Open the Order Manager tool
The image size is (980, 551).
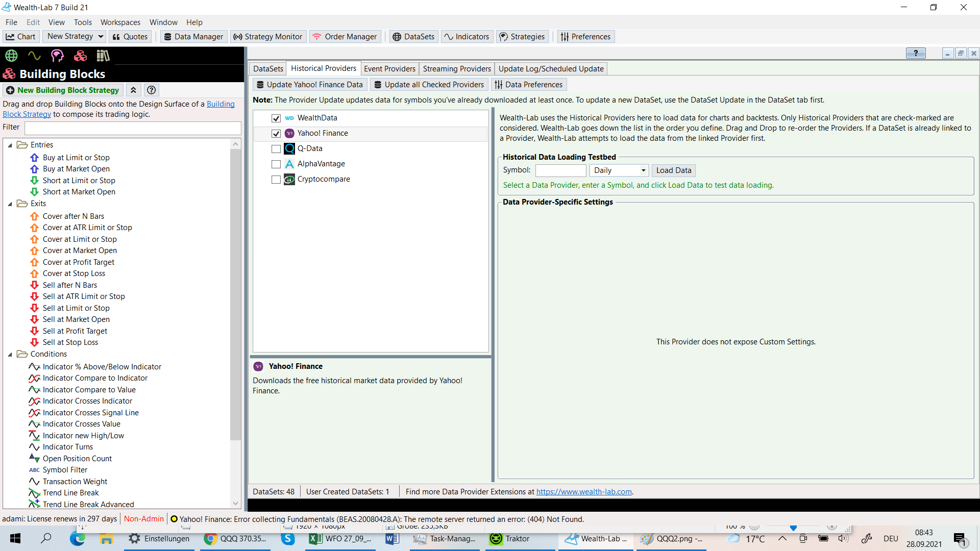345,37
